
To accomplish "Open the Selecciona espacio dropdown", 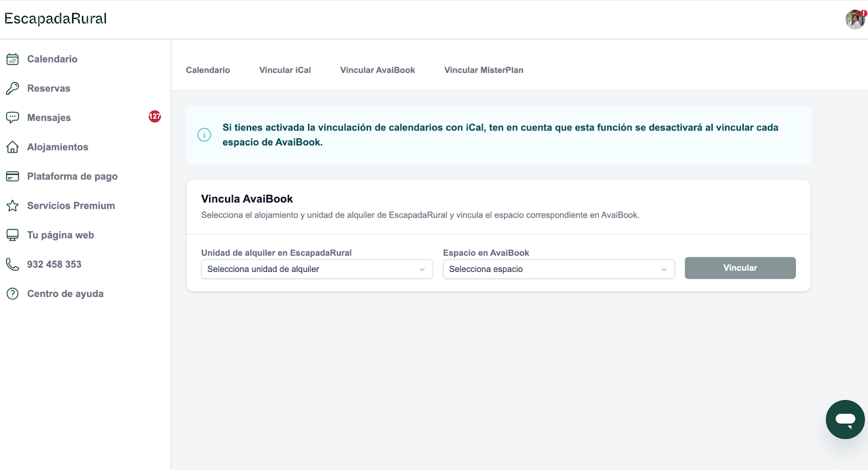I will 559,269.
